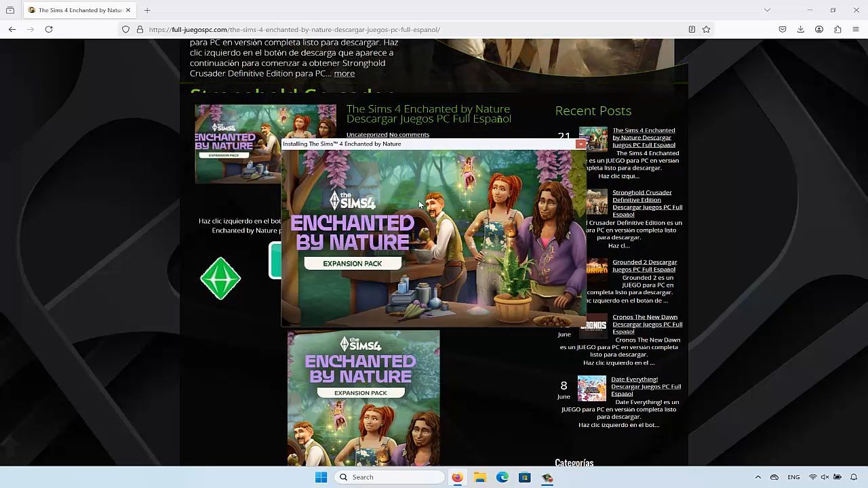Screen dimensions: 868x488
Task: Open Stronghold Crusader Definitive Edition recent post
Action: [x=647, y=203]
